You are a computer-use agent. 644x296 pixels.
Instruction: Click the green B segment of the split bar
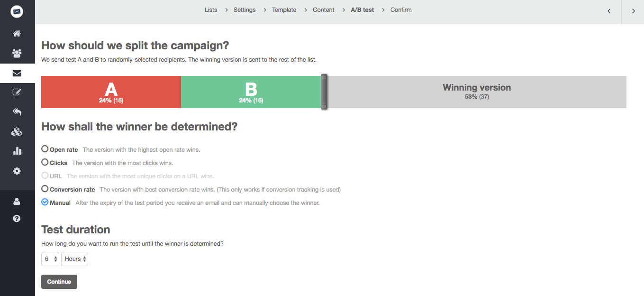pos(251,92)
